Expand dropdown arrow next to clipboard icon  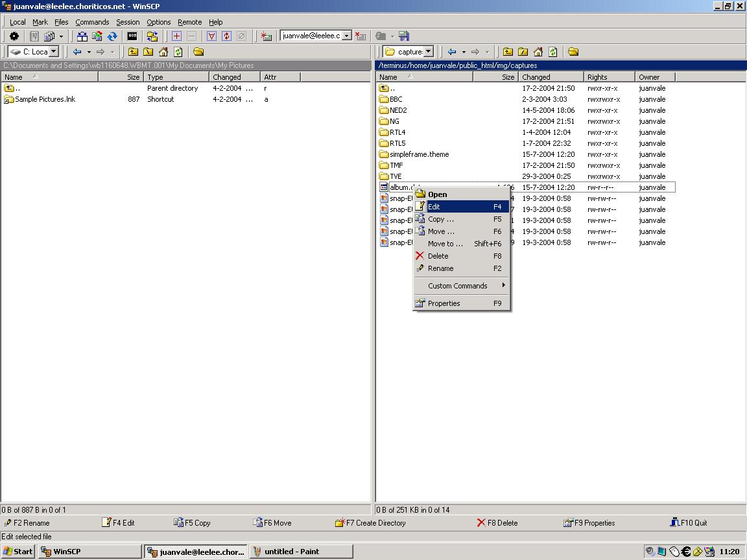[x=61, y=36]
